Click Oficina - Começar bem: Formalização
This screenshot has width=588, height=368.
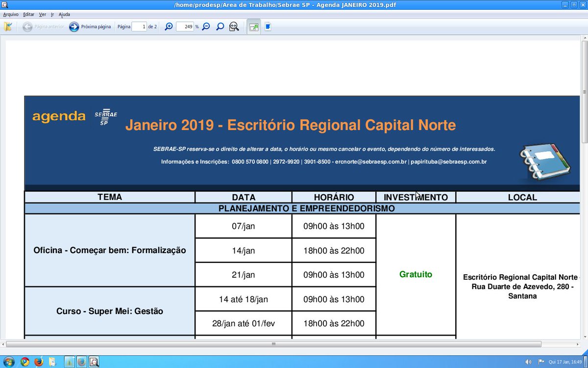(110, 250)
